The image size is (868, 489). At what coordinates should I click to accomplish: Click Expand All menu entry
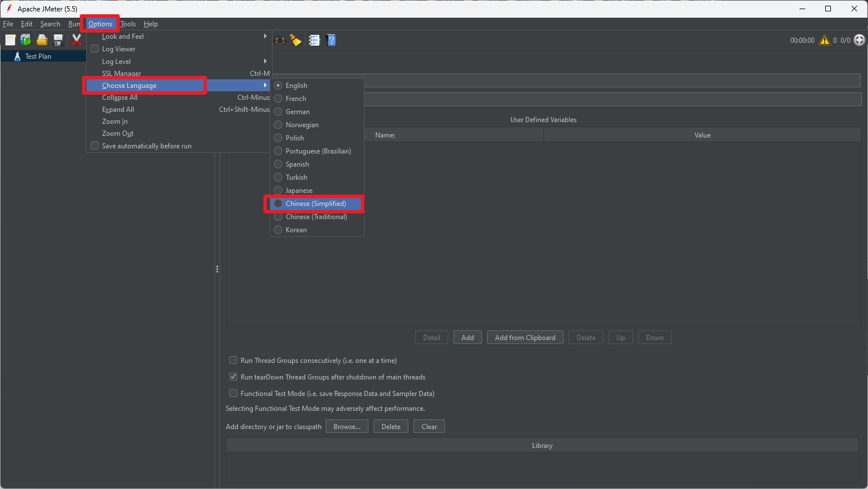(x=179, y=110)
